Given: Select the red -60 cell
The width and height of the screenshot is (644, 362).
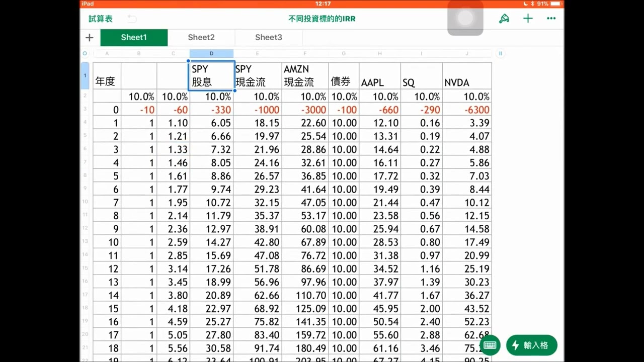Looking at the screenshot, I should click(x=173, y=110).
